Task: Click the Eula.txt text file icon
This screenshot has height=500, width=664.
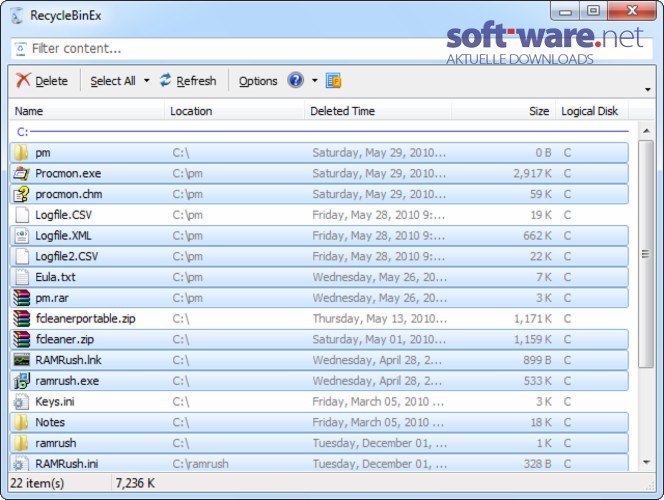Action: coord(22,277)
